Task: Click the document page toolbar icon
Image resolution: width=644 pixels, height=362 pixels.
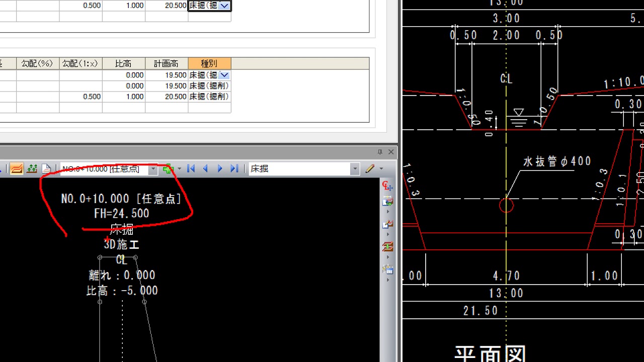Action: tap(46, 169)
